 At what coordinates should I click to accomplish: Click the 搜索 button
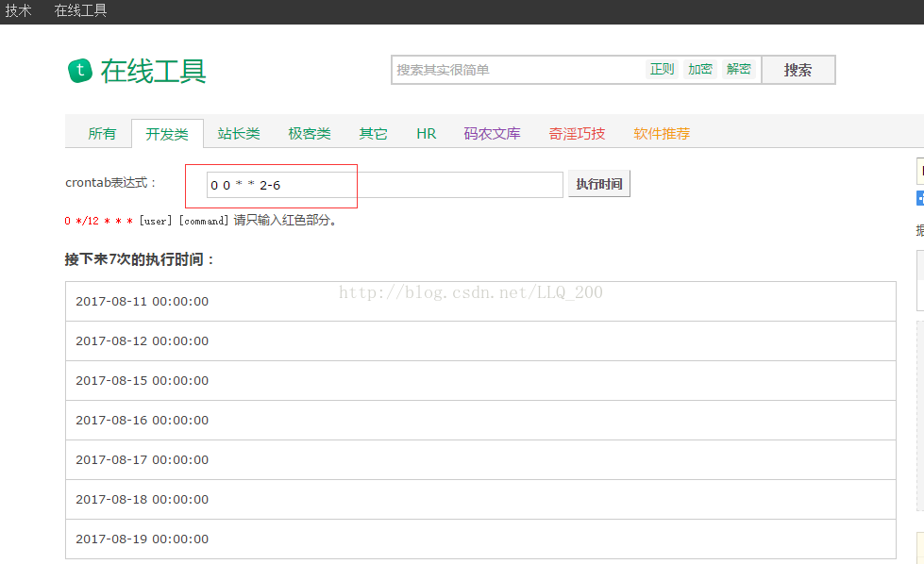(798, 70)
